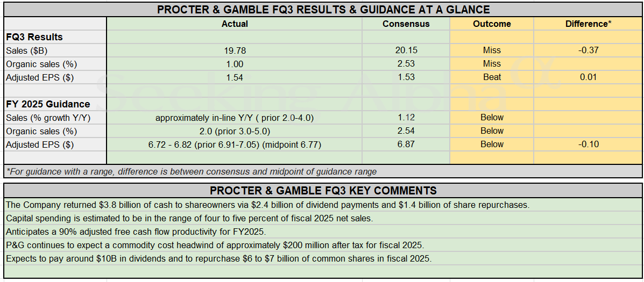The height and width of the screenshot is (282, 644).
Task: Select the 6.87 EPS consensus cell
Action: (x=406, y=144)
